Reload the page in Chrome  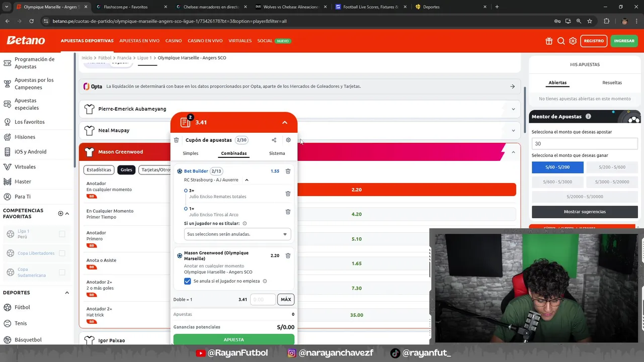(x=31, y=21)
